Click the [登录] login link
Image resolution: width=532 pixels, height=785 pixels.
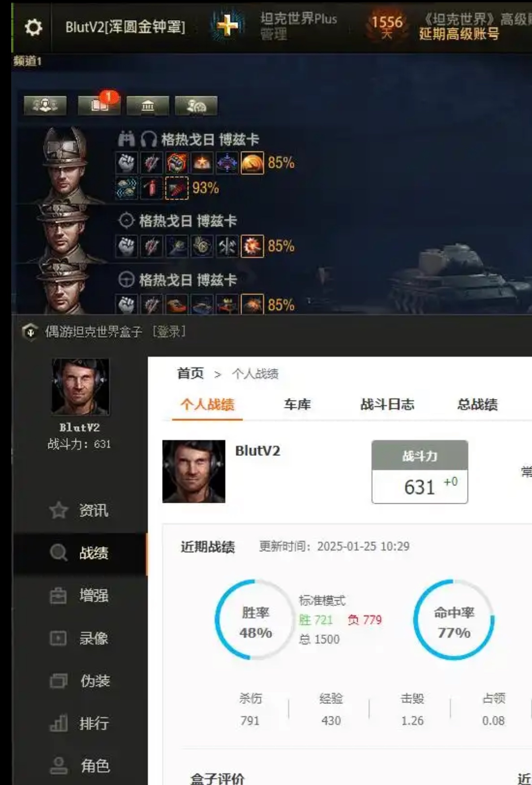[x=169, y=332]
